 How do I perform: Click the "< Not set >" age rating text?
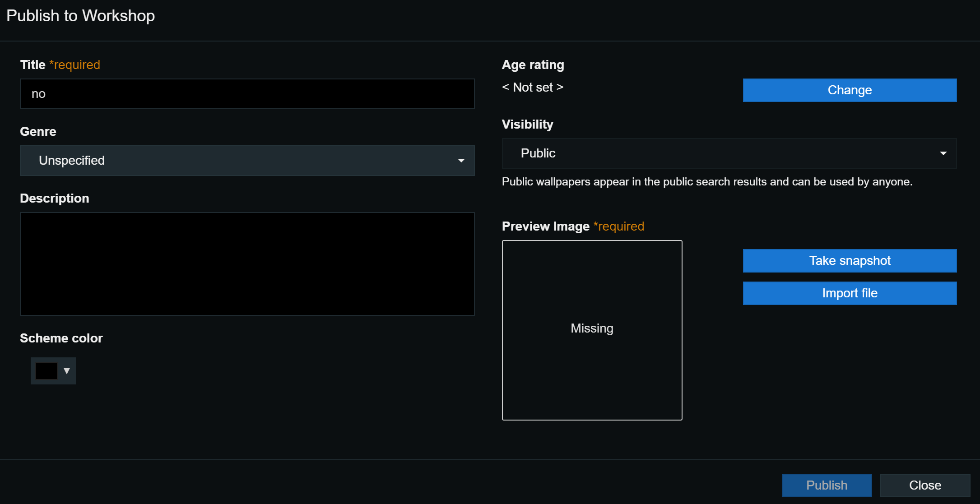[533, 87]
